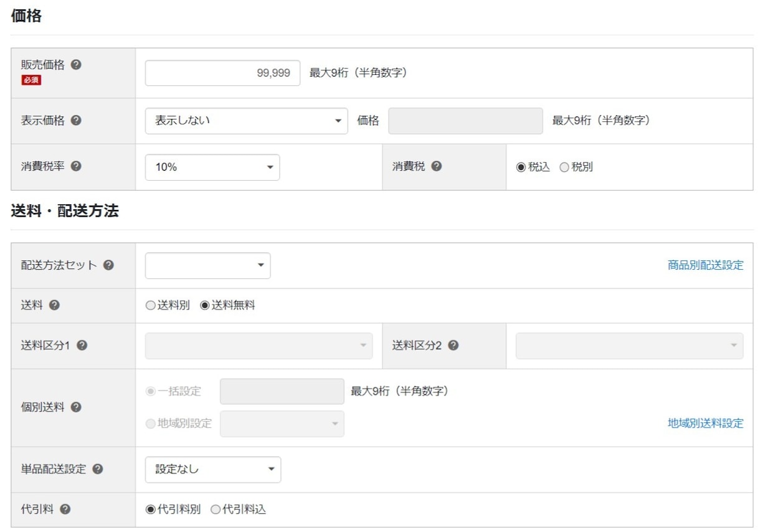Viewport: 760px width, 532px height.
Task: Click the 販売価格 field showing 99,999
Action: pyautogui.click(x=222, y=73)
